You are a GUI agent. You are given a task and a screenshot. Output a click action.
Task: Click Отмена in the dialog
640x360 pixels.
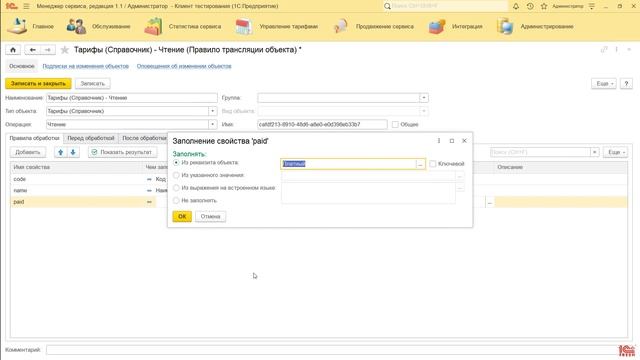[210, 216]
